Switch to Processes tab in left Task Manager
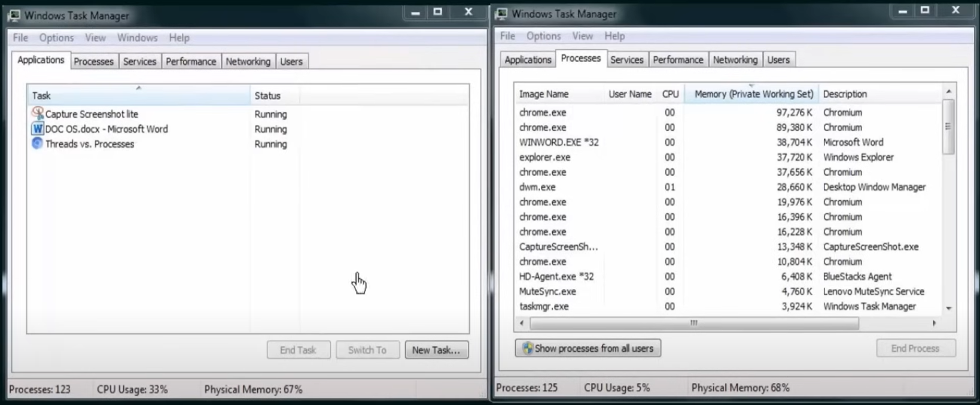 [x=93, y=62]
